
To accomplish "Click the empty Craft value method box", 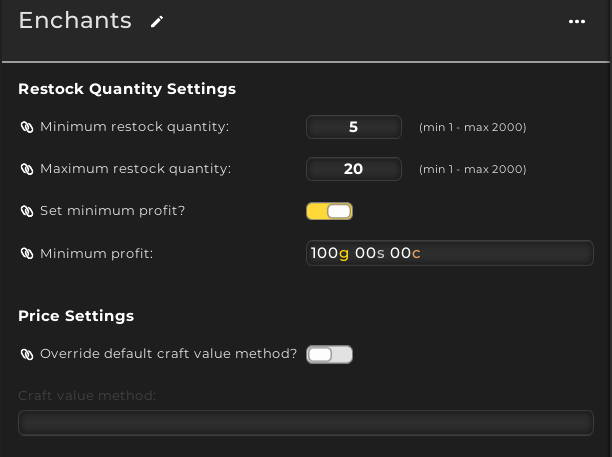I will [306, 423].
